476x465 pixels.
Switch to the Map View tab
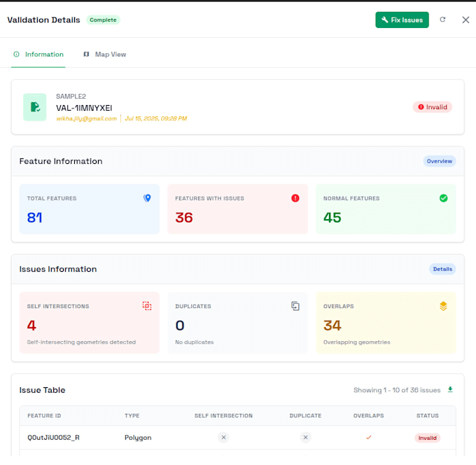coord(105,55)
